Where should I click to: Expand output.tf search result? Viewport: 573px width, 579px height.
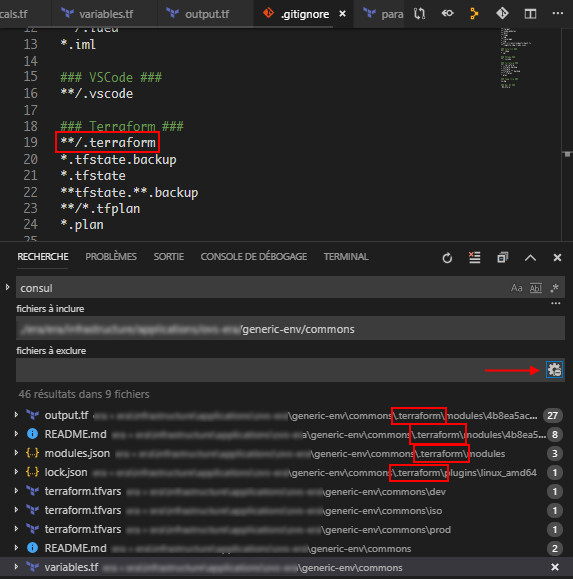click(x=16, y=415)
